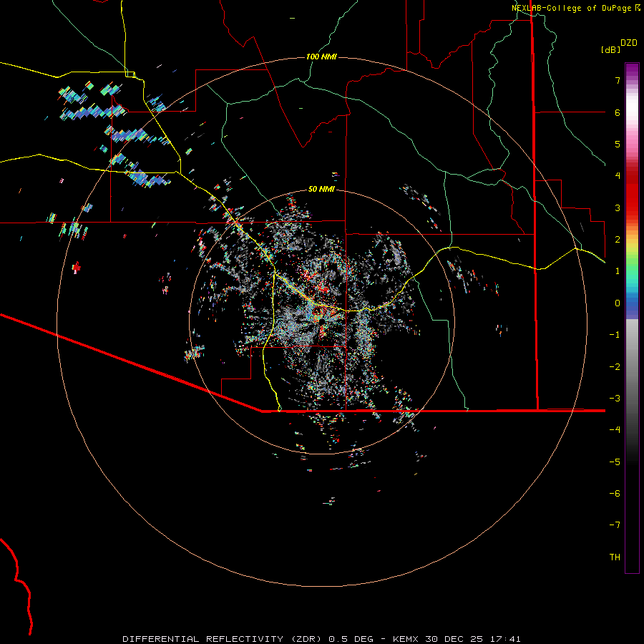Screen dimensions: 644x644
Task: Click the 100 NMI range ring label
Action: tap(321, 57)
